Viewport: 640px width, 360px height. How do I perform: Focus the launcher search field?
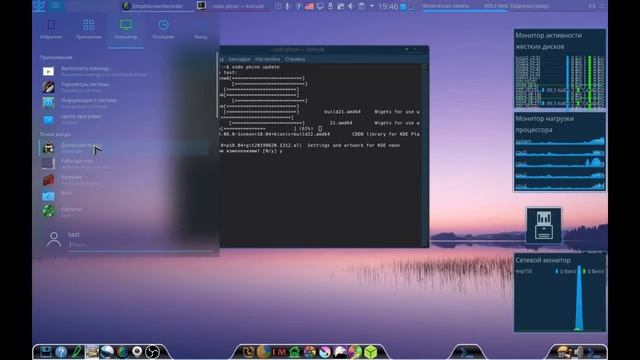coord(141,245)
